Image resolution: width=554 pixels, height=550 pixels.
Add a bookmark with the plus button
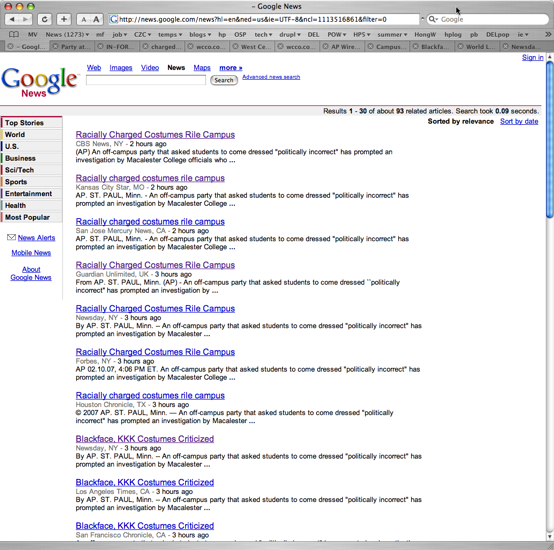tap(64, 19)
